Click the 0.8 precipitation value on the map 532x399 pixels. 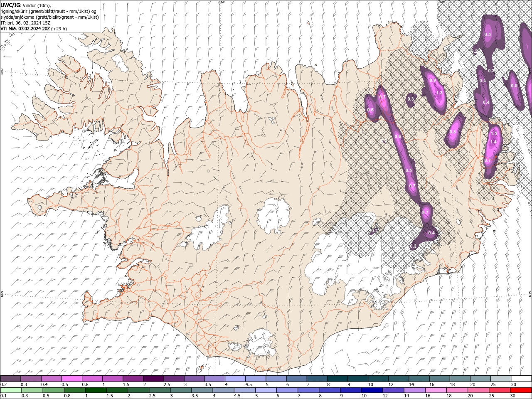453,132
